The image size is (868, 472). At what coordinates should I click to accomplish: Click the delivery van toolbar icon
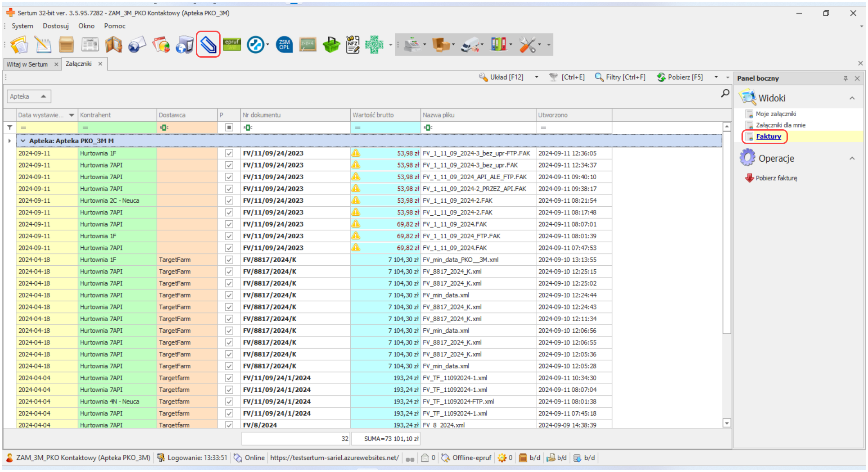pos(470,45)
